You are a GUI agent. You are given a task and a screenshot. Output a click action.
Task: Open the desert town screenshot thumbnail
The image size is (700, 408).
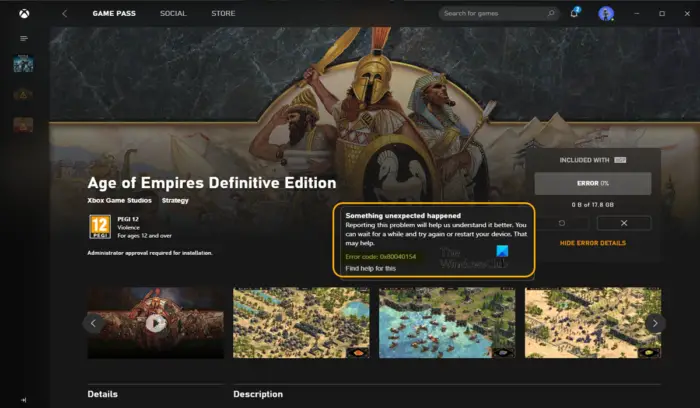click(593, 323)
